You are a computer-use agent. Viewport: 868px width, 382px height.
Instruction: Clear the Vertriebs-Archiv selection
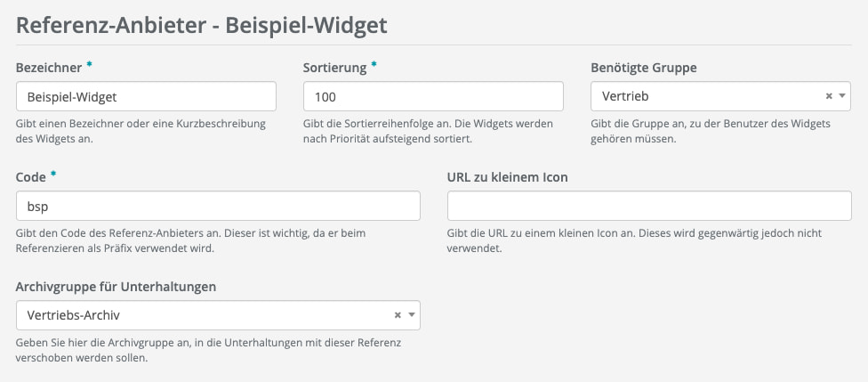click(398, 315)
